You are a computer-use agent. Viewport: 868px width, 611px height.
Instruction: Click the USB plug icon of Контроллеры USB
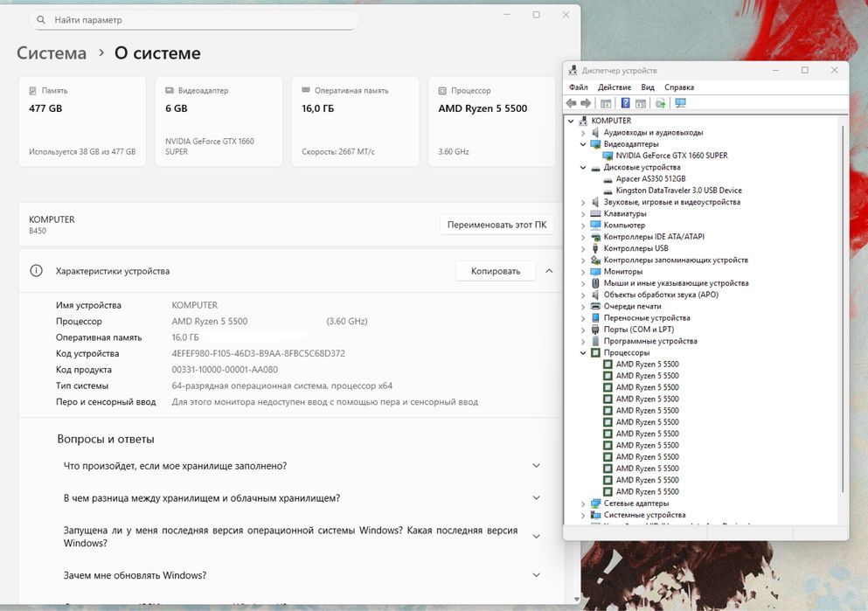(595, 248)
